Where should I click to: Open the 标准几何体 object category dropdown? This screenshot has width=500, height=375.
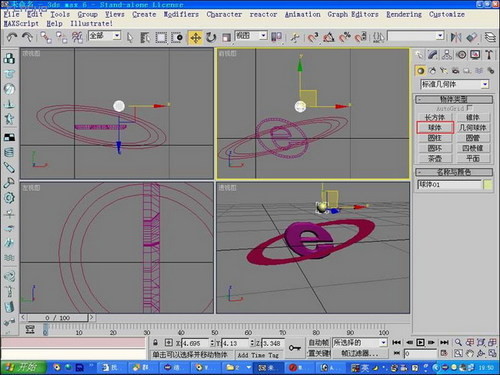(x=485, y=84)
